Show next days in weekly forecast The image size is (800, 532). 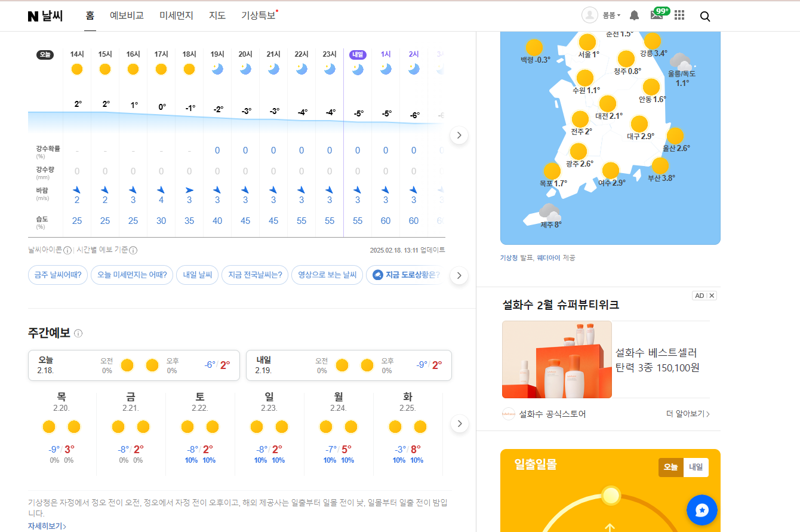click(459, 424)
